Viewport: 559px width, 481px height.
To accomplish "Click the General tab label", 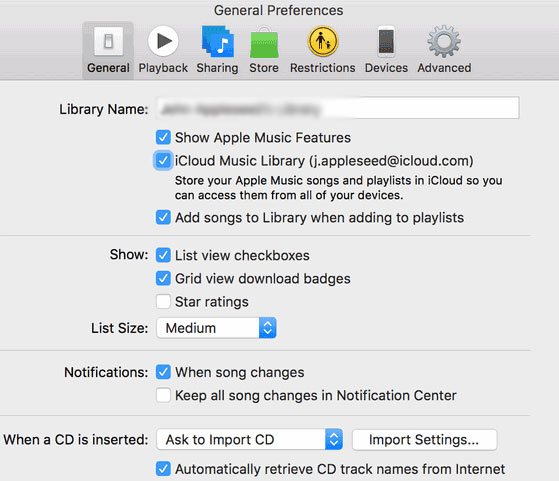I will tap(108, 68).
